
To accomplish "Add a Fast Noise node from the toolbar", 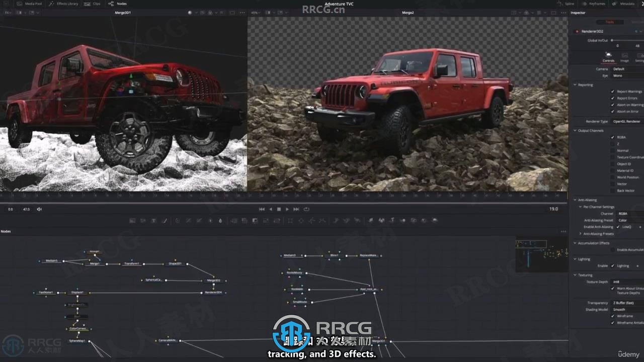I will click(143, 220).
